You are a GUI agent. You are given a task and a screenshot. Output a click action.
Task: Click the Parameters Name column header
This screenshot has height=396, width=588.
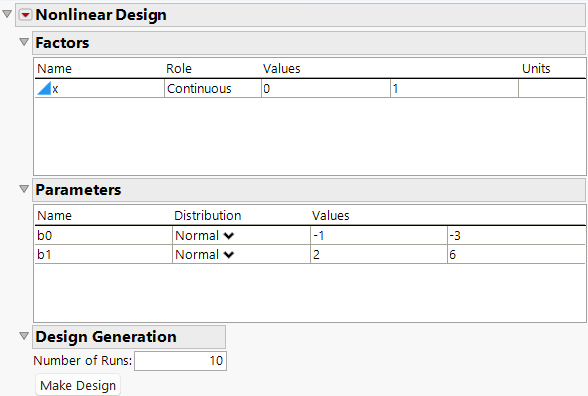tap(54, 216)
